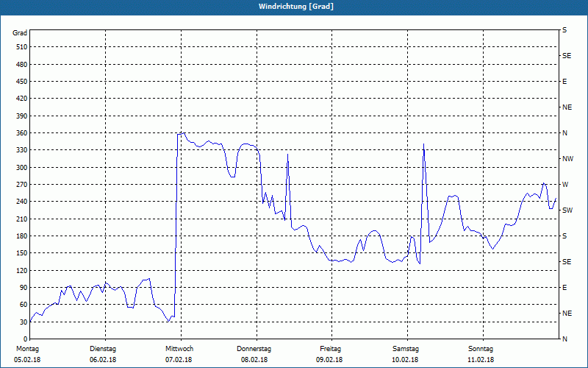Screen dimensions: 588x368
Task: Pick the 390 degree axis label
Action: 22,116
